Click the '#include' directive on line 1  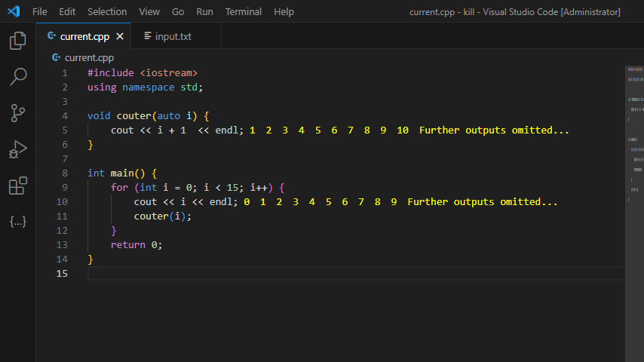(x=111, y=72)
